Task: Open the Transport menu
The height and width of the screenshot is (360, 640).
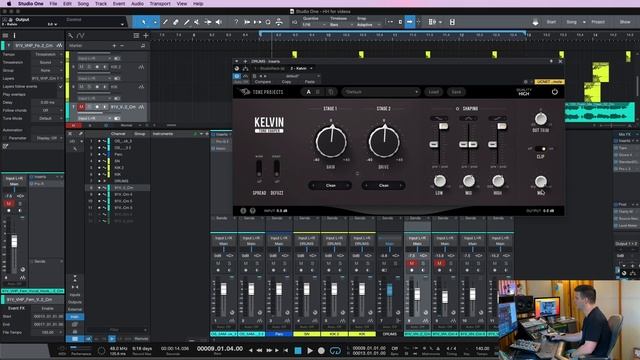Action: pos(160,4)
